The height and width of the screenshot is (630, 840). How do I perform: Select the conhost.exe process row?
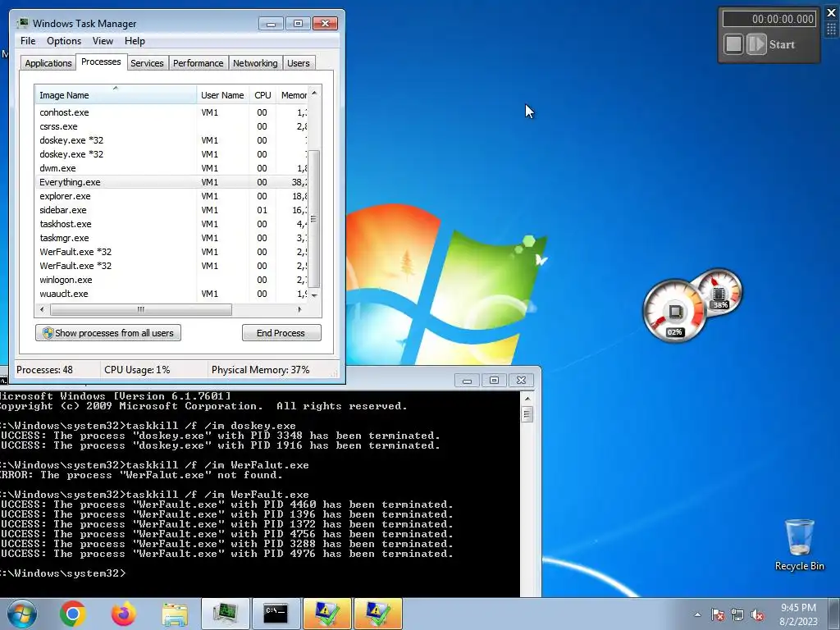[x=171, y=112]
